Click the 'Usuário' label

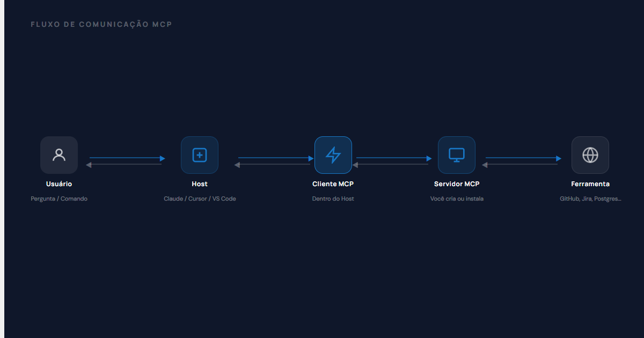[x=59, y=184]
